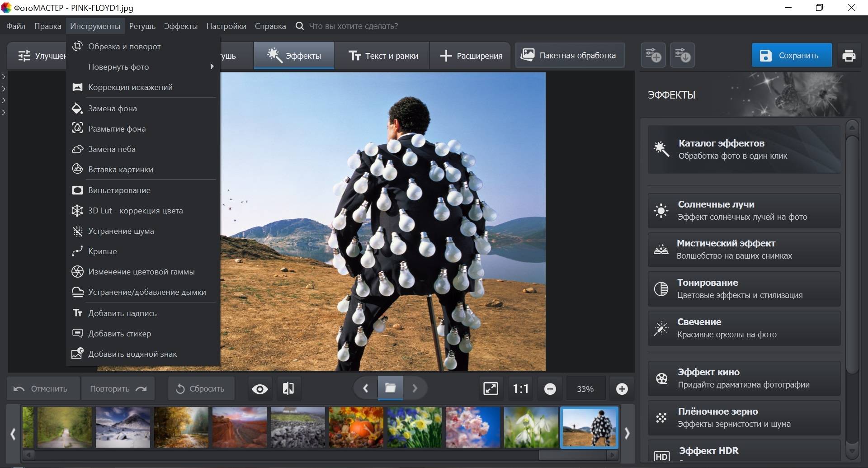Click the fit-to-screen icon
This screenshot has width=868, height=468.
tap(491, 389)
